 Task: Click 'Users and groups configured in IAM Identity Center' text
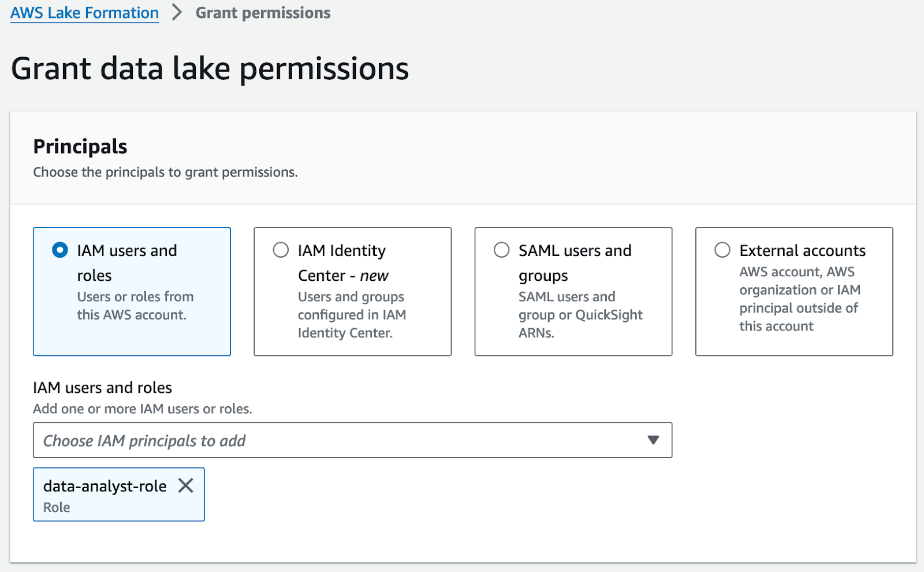352,314
